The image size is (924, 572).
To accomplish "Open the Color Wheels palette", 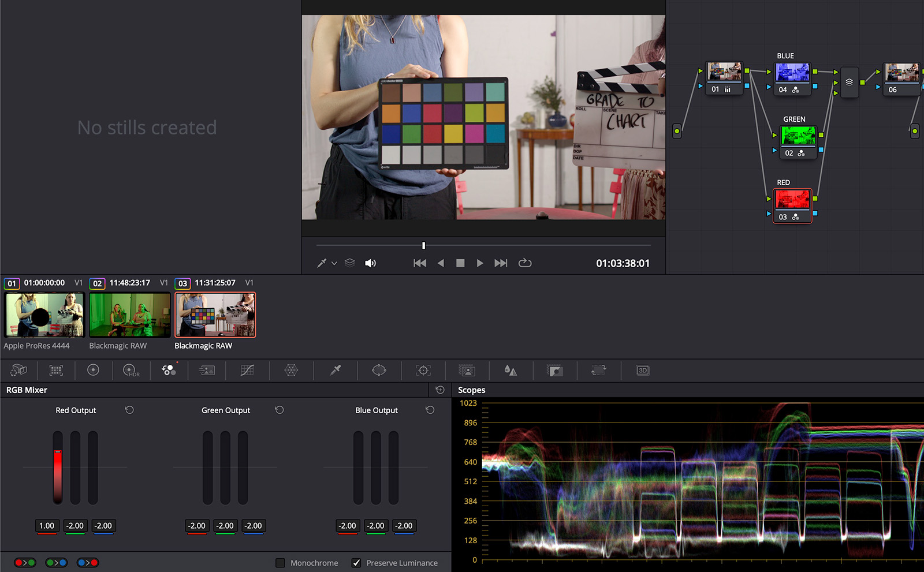I will pos(93,370).
